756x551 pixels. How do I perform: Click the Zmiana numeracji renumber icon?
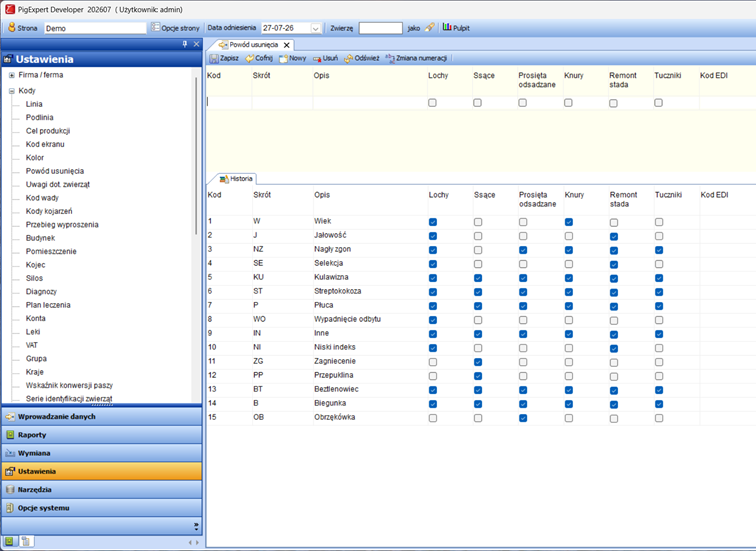[390, 58]
